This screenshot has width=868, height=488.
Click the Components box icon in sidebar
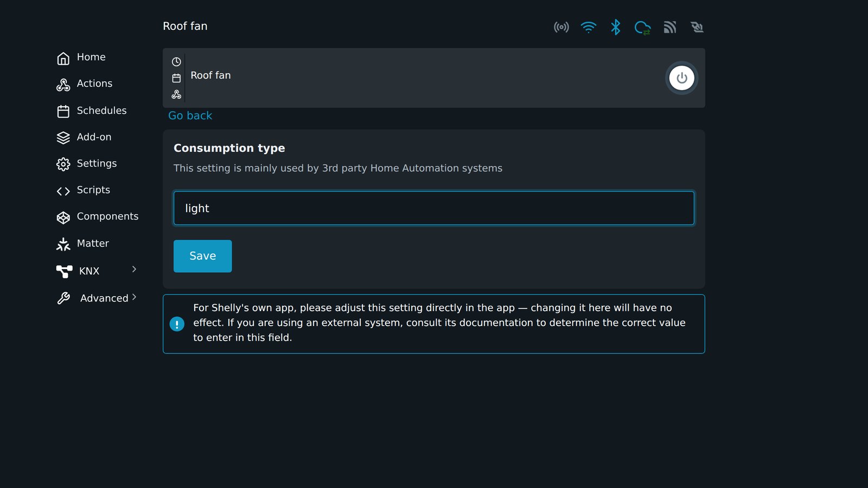click(63, 217)
